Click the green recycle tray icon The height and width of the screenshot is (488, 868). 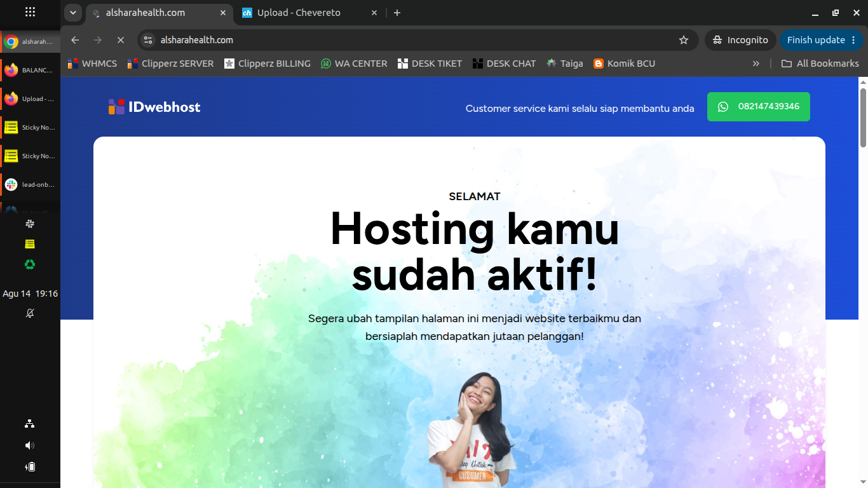(x=30, y=264)
